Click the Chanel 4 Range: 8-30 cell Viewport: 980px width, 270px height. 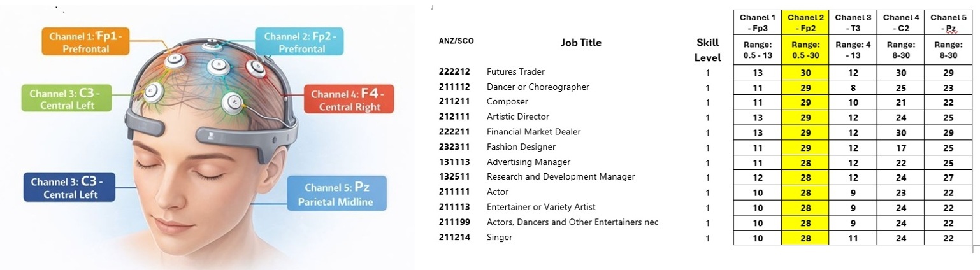(900, 50)
